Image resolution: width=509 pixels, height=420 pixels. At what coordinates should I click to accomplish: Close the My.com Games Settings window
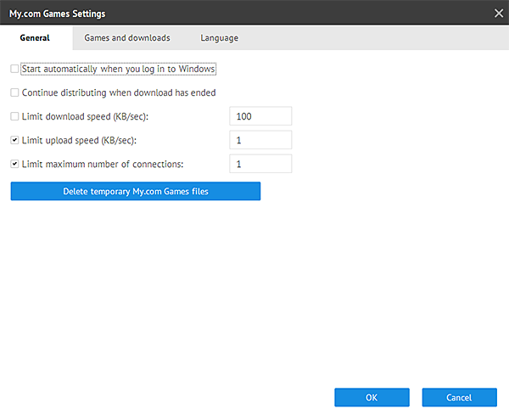(499, 14)
